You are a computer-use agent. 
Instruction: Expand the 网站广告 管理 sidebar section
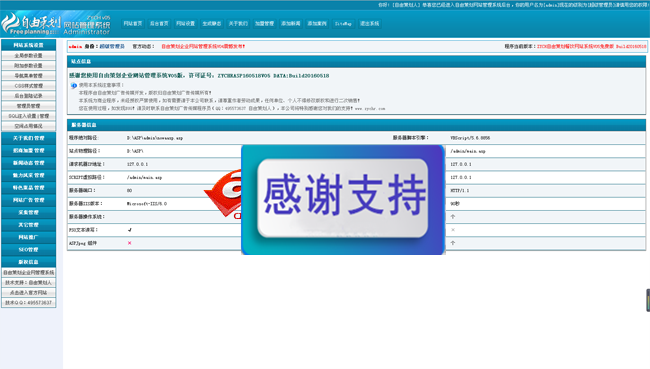tap(29, 200)
